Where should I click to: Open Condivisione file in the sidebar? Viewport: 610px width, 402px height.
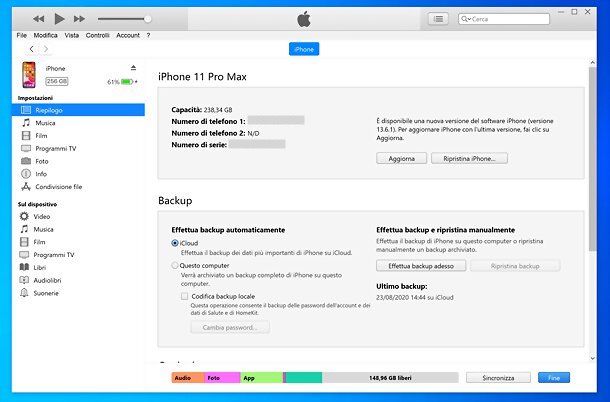[58, 187]
